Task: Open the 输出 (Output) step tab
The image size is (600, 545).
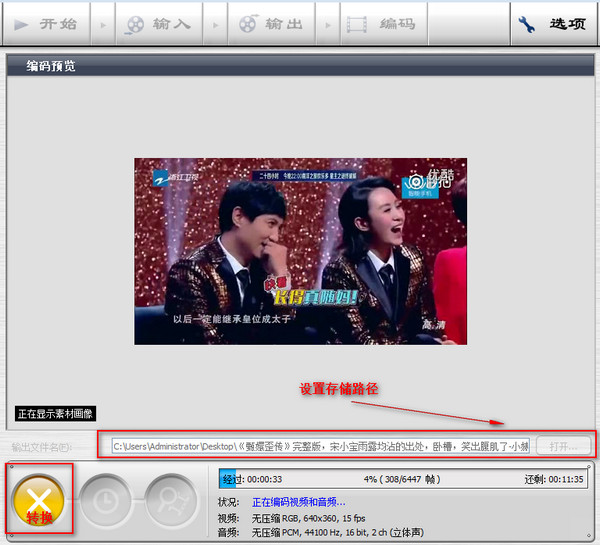Action: (272, 24)
